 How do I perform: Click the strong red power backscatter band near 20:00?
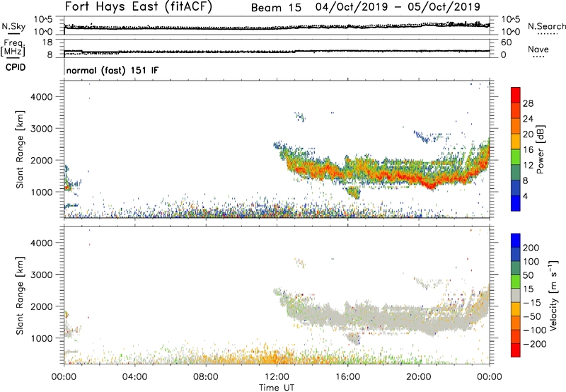pyautogui.click(x=429, y=185)
